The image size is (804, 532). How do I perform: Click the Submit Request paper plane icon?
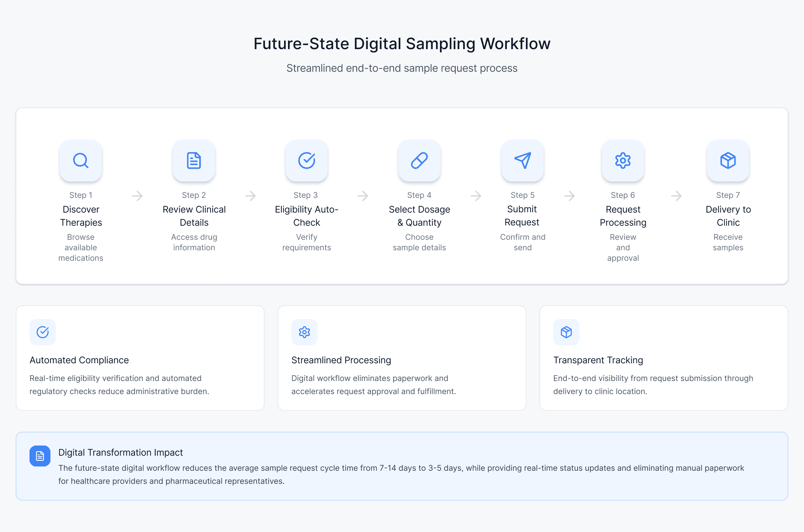click(x=523, y=161)
